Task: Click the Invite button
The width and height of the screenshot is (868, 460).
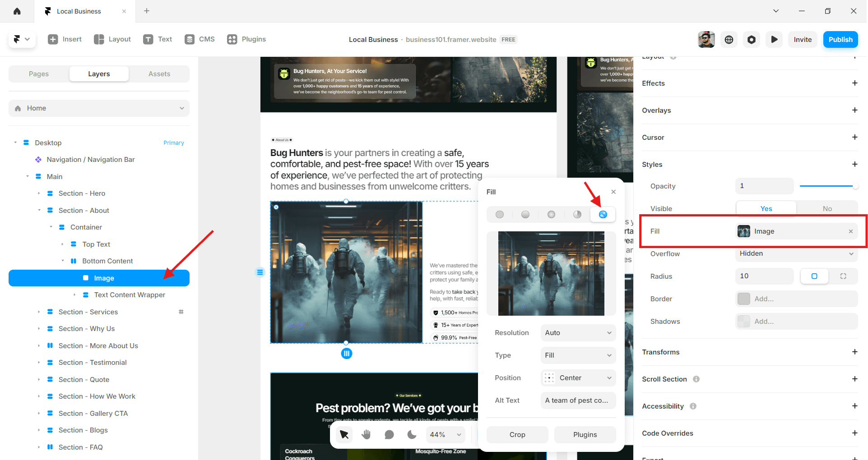Action: click(x=803, y=40)
